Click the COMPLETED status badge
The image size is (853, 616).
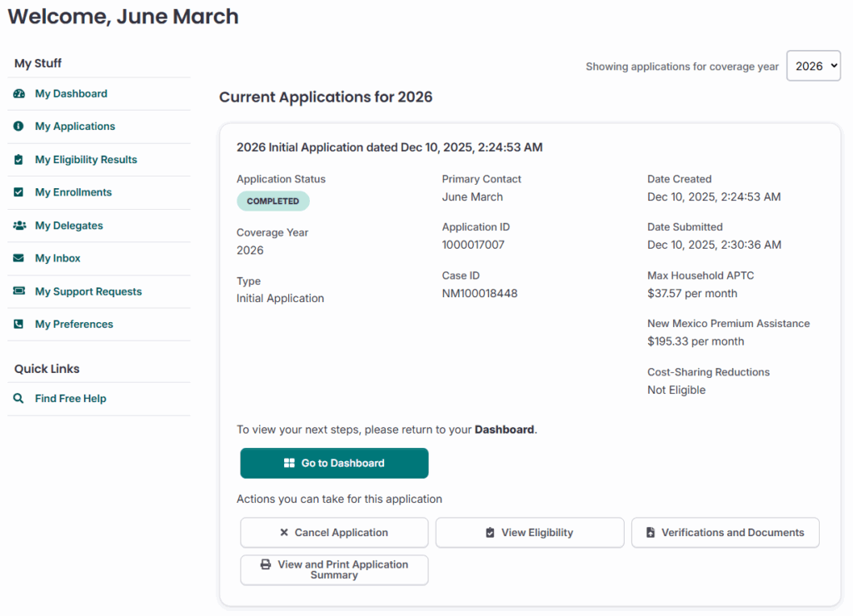pyautogui.click(x=272, y=201)
